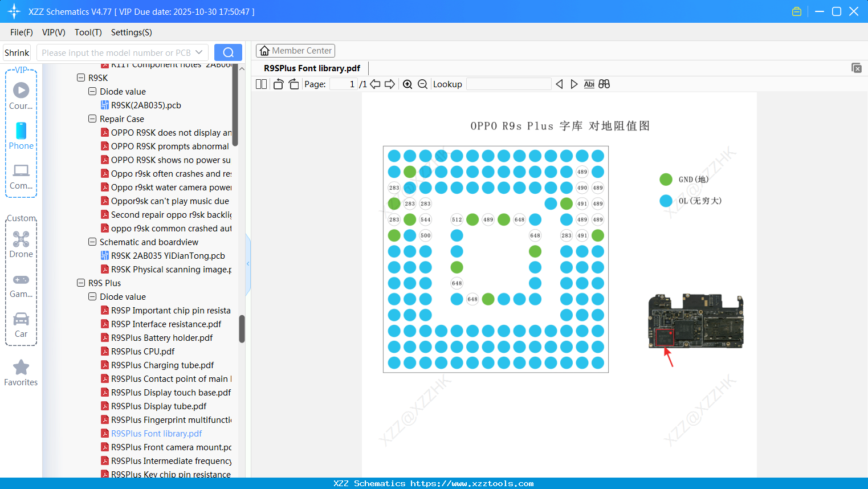
Task: Click the XZZ Schematics app logo
Action: pyautogui.click(x=14, y=11)
